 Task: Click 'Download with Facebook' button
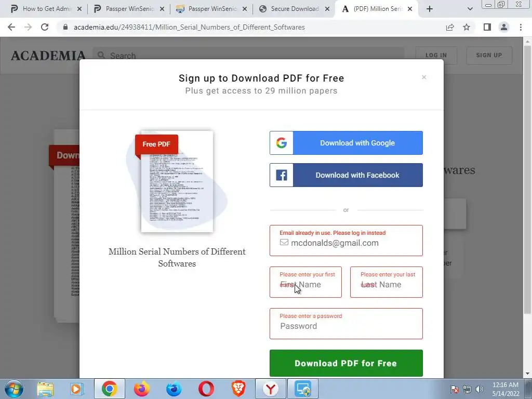346,175
